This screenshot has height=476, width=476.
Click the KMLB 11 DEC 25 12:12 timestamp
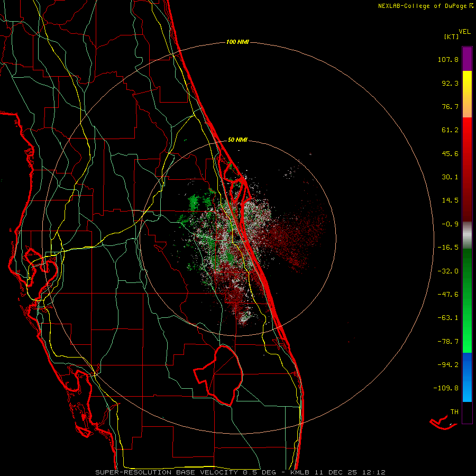click(x=338, y=472)
